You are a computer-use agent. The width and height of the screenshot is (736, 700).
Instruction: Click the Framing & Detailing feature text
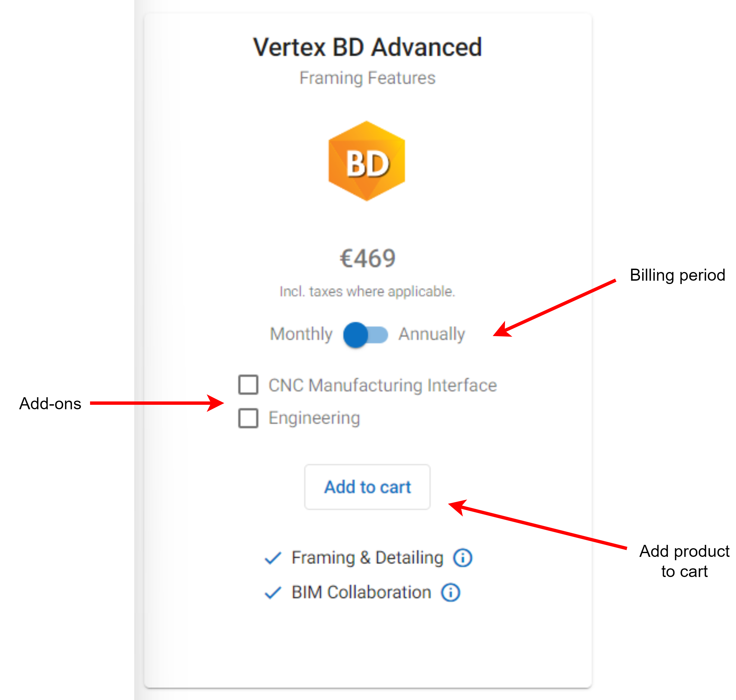click(367, 558)
